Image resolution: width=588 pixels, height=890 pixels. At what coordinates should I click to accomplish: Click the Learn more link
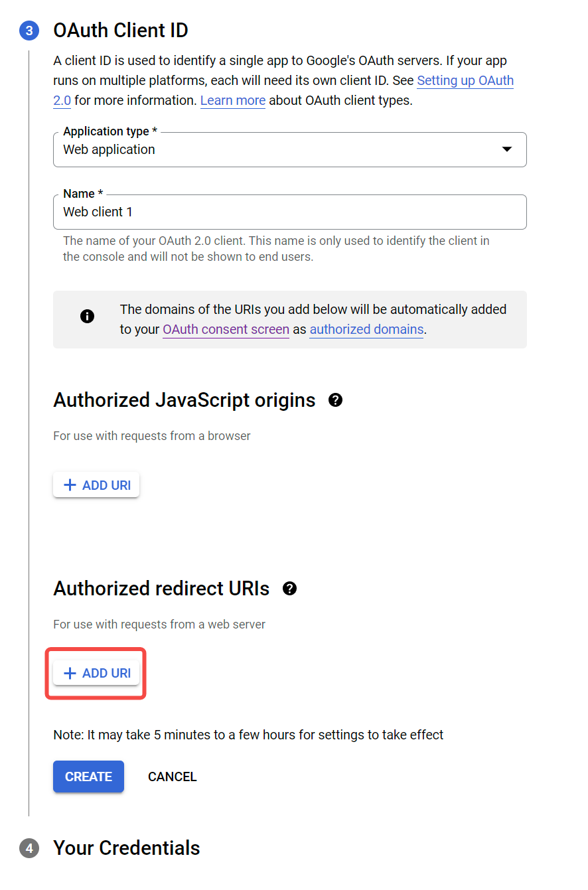[232, 100]
